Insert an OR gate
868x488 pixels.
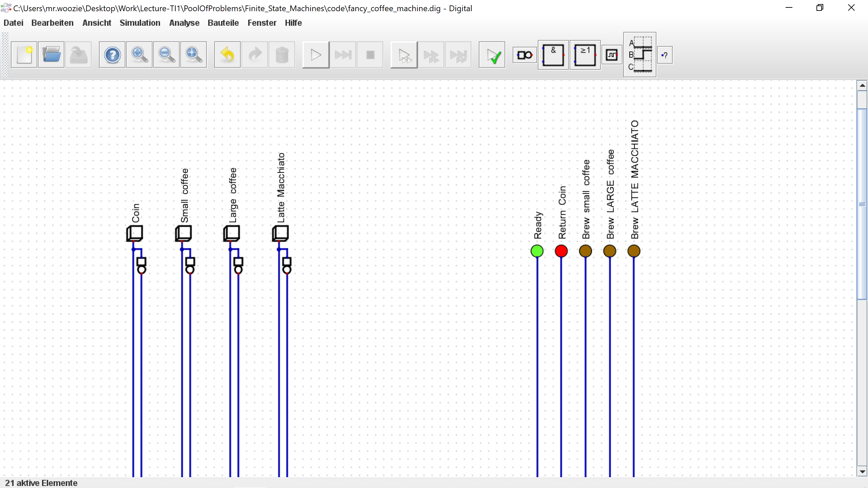pos(585,55)
